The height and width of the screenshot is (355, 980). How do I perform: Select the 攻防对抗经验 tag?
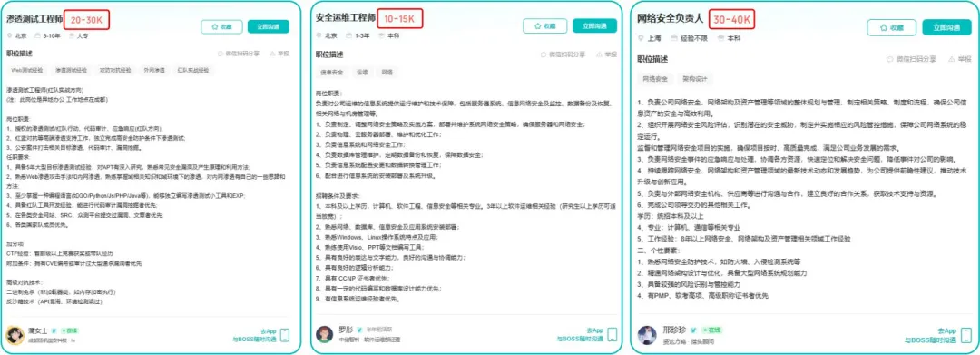pyautogui.click(x=115, y=71)
